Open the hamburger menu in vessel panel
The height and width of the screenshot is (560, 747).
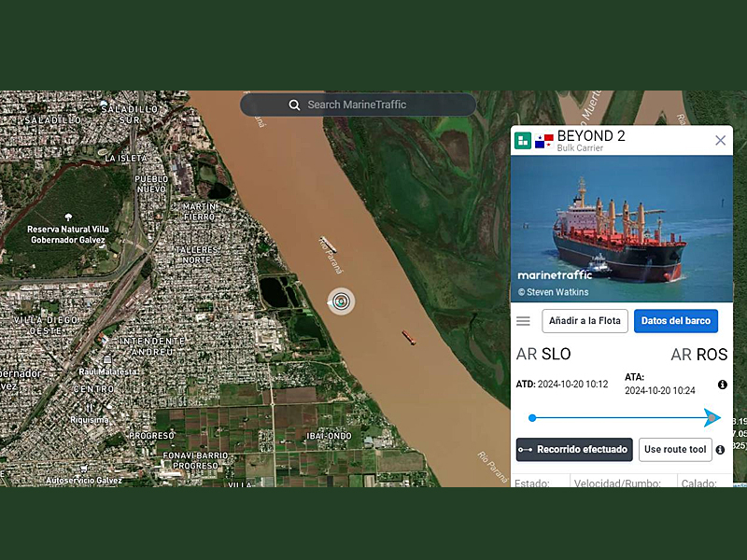point(523,321)
